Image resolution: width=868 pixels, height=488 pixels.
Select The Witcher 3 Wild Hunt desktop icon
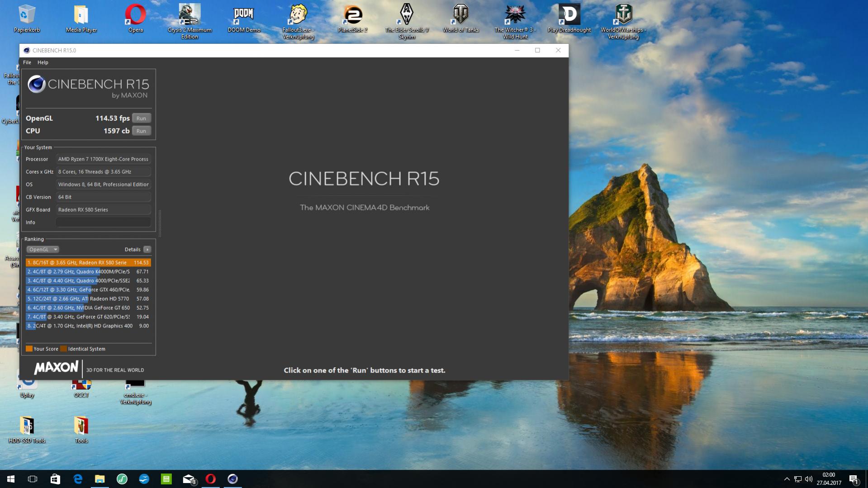click(515, 22)
